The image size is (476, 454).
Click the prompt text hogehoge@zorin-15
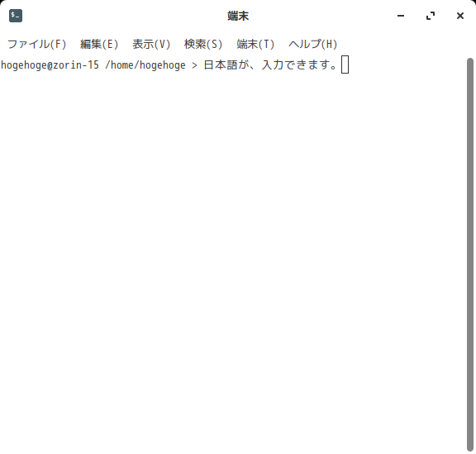[x=50, y=65]
